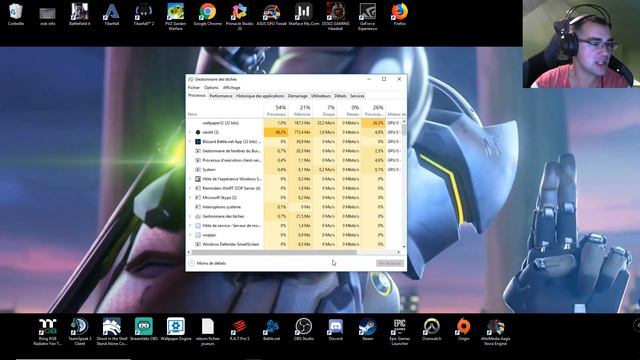Collapse view with Moins de détails
Screen dimensions: 640x360
click(207, 263)
